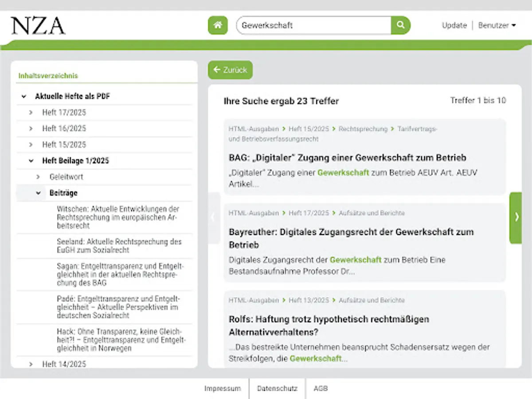Click the search input containing Gewerkschaft
The width and height of the screenshot is (532, 399).
pos(310,25)
